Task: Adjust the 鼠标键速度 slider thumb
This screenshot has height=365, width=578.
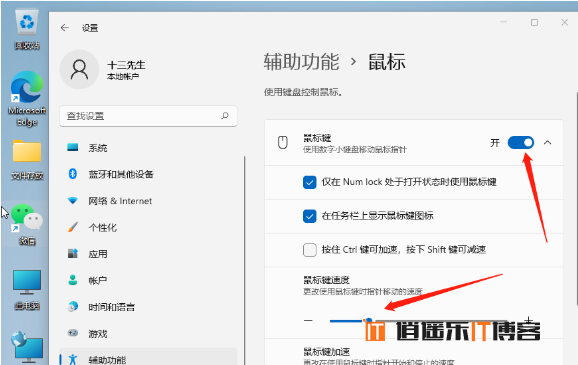Action: 368,320
